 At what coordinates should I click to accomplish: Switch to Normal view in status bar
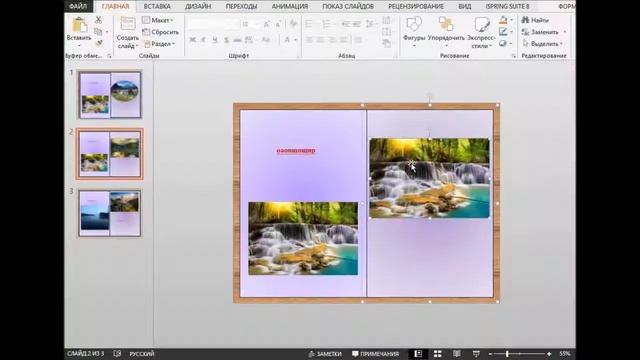[418, 354]
